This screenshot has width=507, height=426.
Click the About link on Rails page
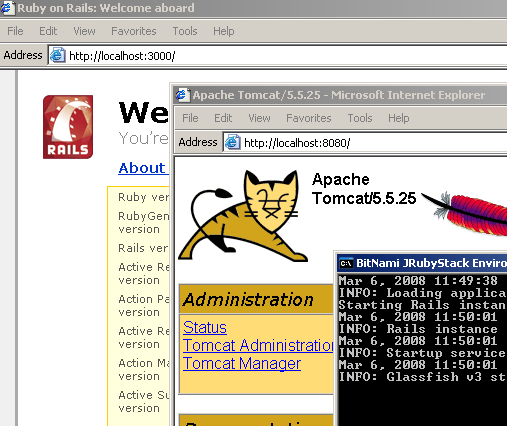(143, 168)
